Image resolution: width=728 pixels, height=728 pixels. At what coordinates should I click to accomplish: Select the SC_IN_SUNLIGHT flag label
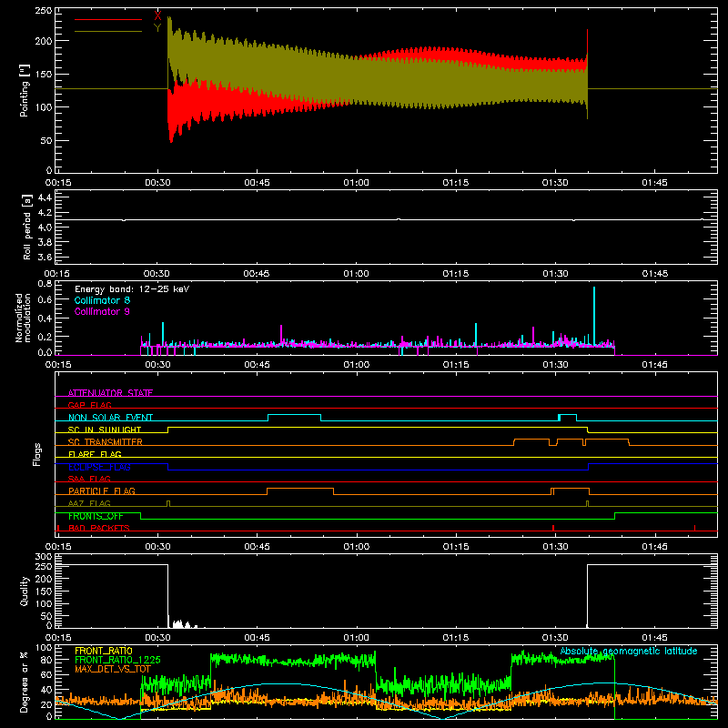tap(105, 430)
